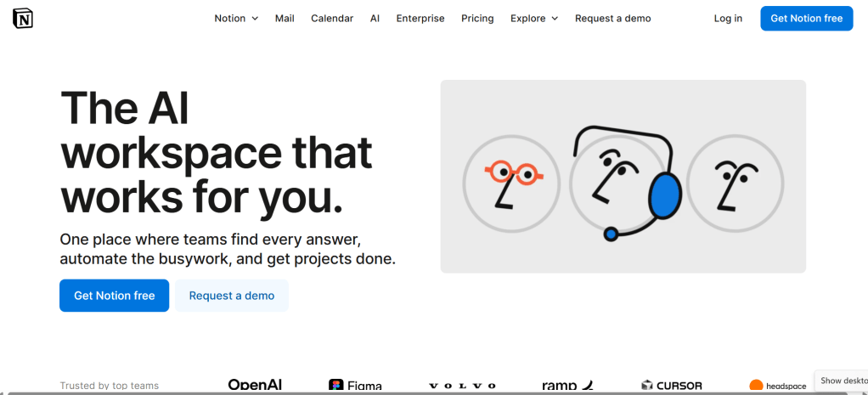
Task: Click the Figma logo icon
Action: (x=335, y=386)
